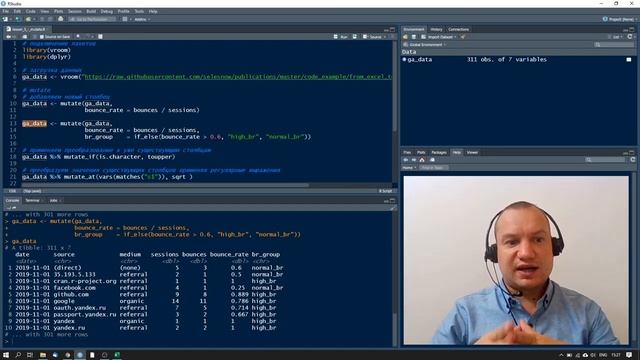Image resolution: width=640 pixels, height=360 pixels.
Task: Click the Load workspace icon
Action: point(405,37)
